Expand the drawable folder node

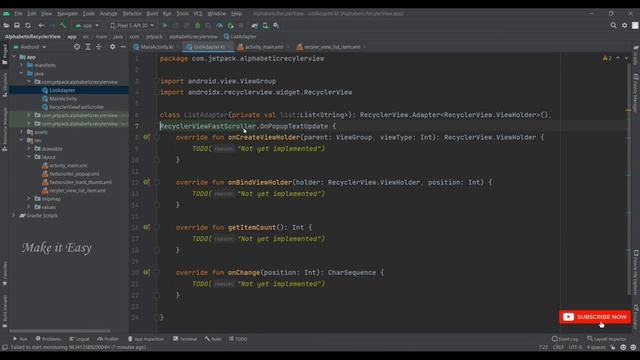(x=29, y=149)
